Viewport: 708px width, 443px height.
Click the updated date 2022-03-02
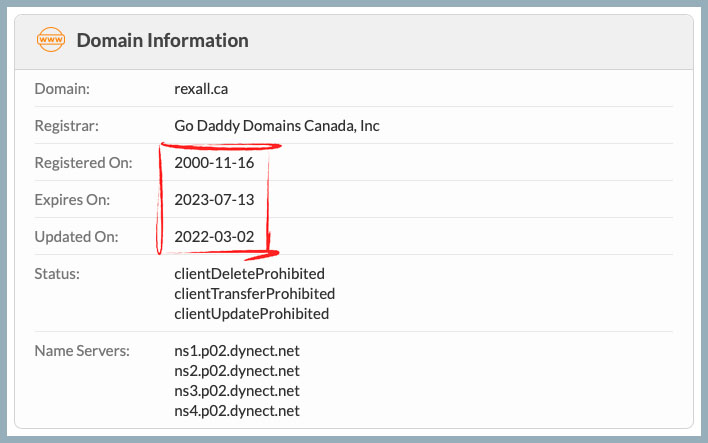(x=214, y=237)
